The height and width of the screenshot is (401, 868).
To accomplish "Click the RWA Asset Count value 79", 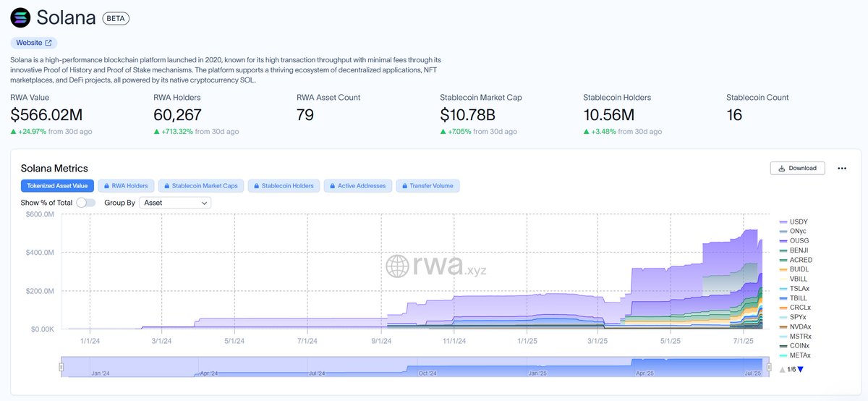I will click(305, 114).
